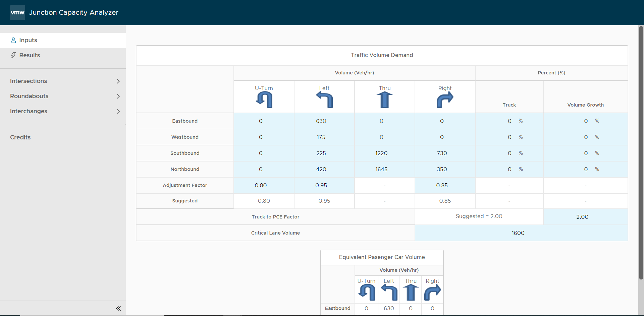
Task: Open the Intersections section
Action: coord(63,81)
